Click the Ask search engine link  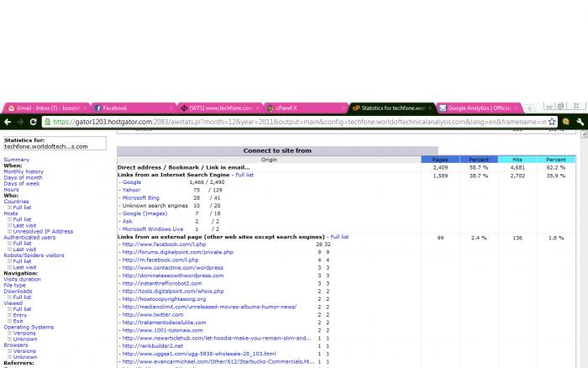click(x=127, y=221)
